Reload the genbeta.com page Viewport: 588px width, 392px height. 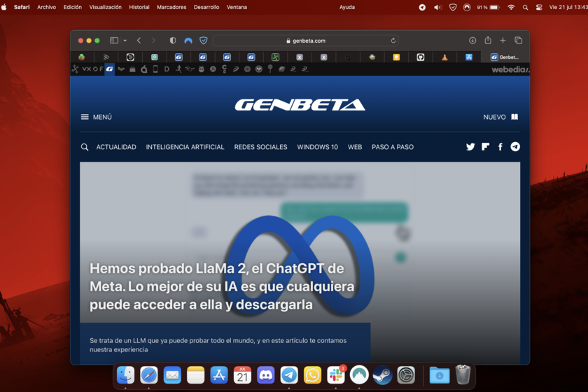tap(393, 41)
